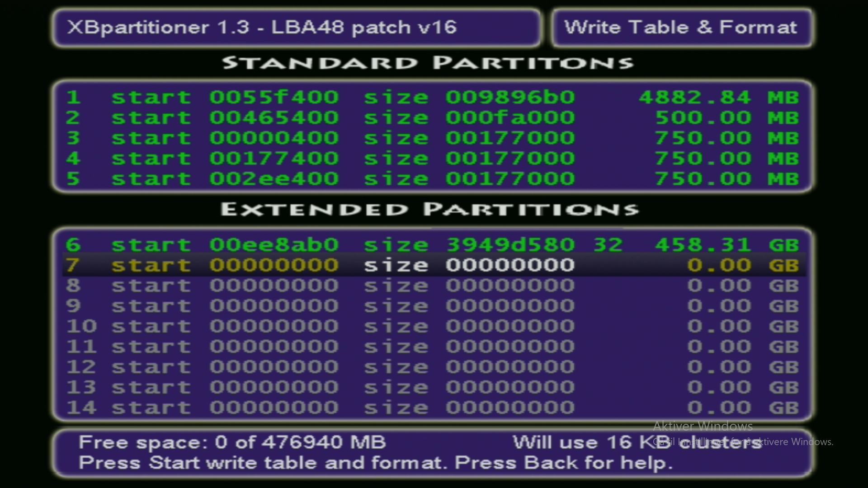Click the Aktiver Windows watermark text
868x488 pixels.
pyautogui.click(x=703, y=426)
